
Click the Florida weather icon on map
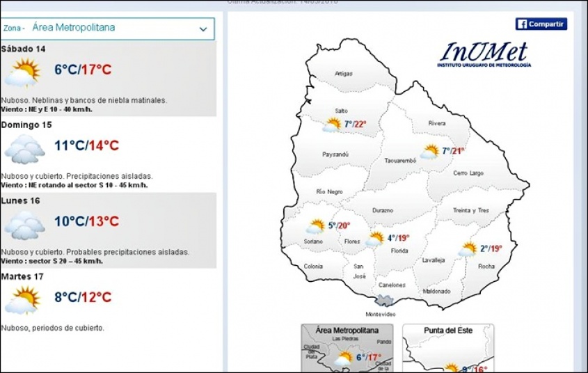376,239
